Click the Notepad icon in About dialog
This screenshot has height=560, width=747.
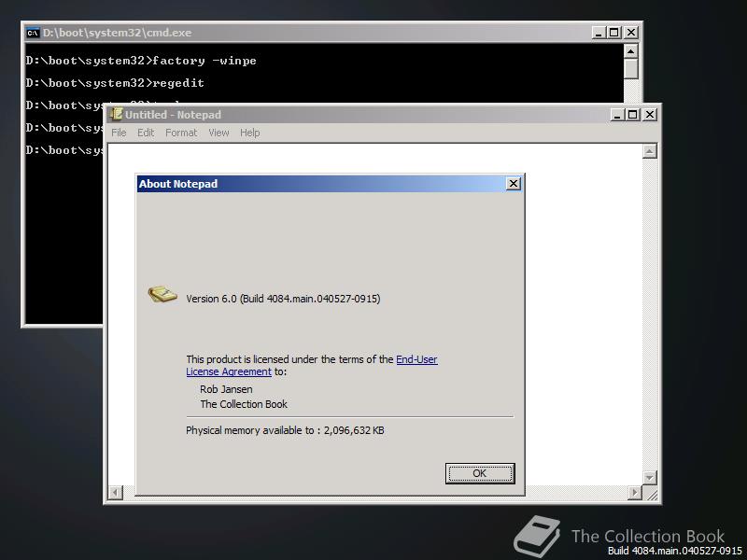tap(162, 294)
